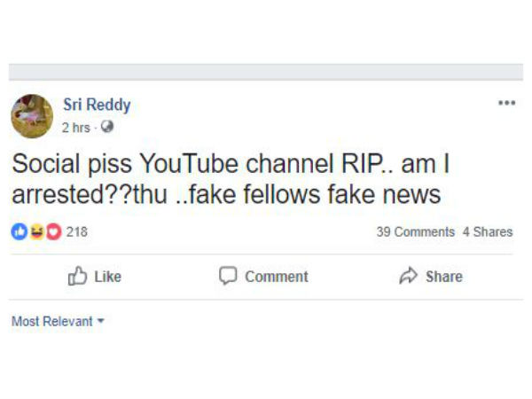Expand the Most Relevant comment sorting
Viewport: 532px width, 399px height.
coord(52,321)
